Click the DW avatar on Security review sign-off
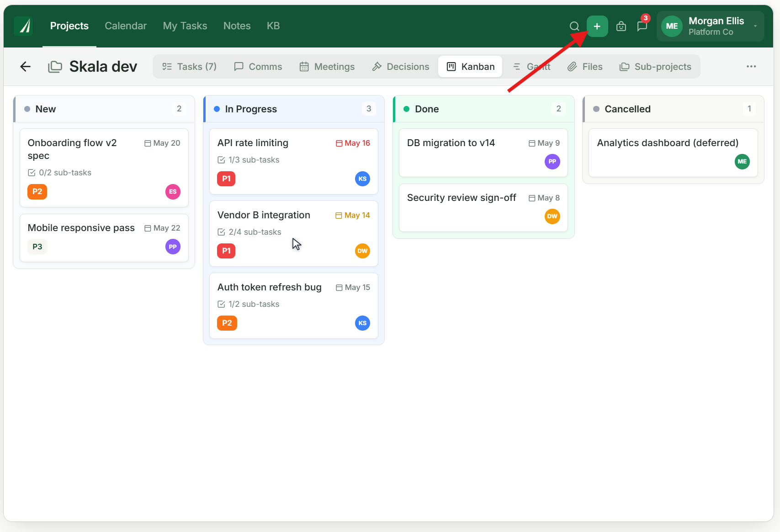The height and width of the screenshot is (532, 780). tap(552, 216)
